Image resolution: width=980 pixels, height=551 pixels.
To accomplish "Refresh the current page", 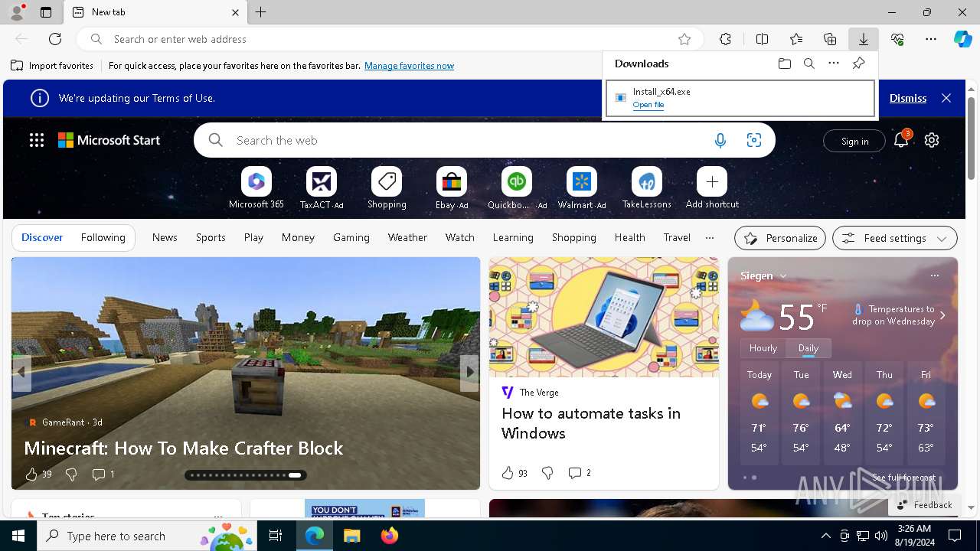I will point(55,39).
